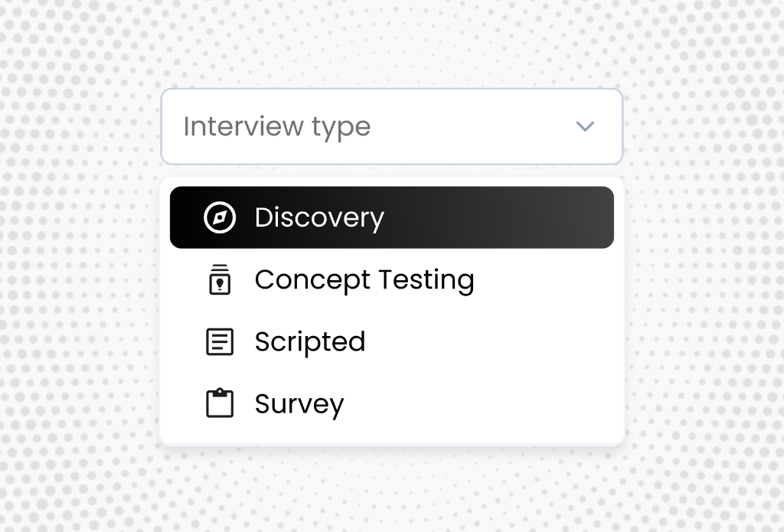Click the chevron arrow on the dropdown field
This screenshot has width=784, height=532.
click(x=585, y=126)
